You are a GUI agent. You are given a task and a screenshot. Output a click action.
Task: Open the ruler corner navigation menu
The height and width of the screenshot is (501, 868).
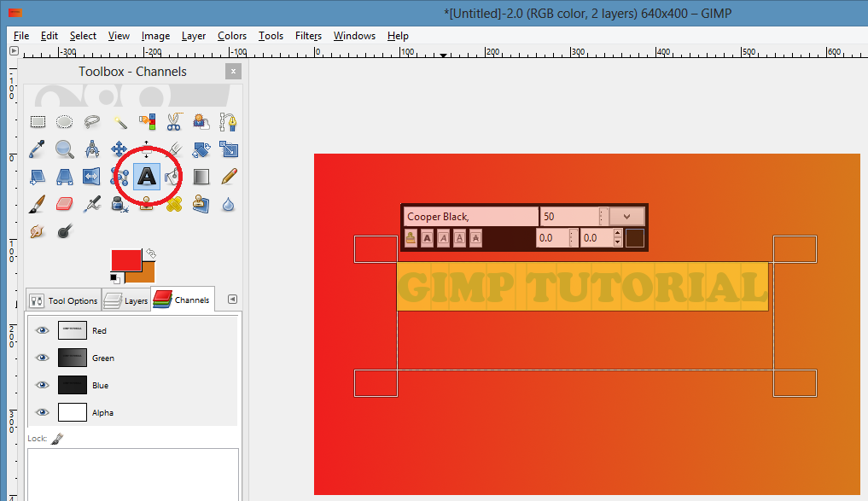pos(14,51)
